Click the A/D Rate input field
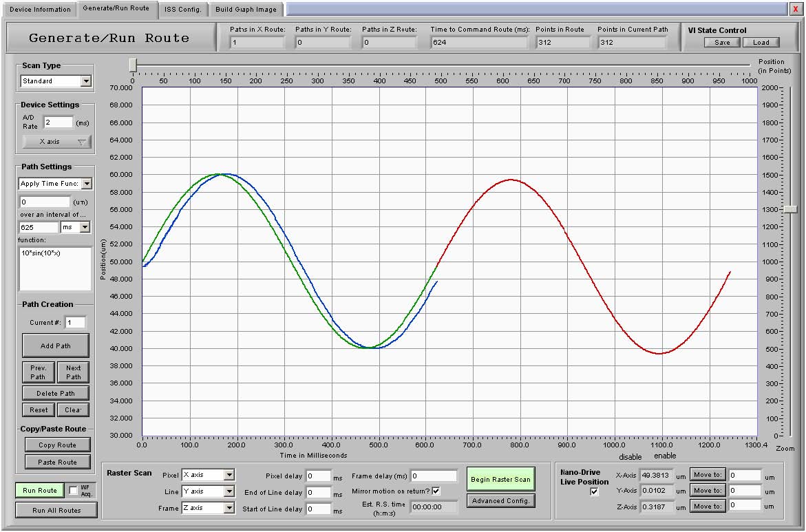The height and width of the screenshot is (532, 806). click(x=59, y=123)
